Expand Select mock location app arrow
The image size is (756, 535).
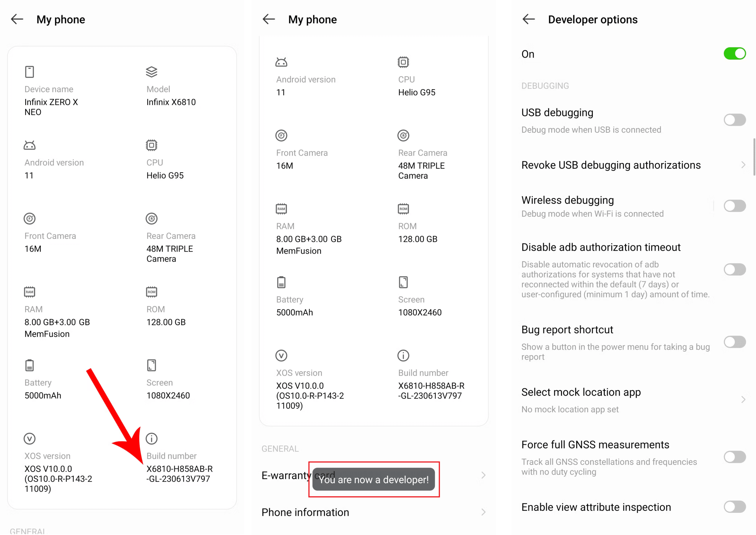click(x=743, y=399)
